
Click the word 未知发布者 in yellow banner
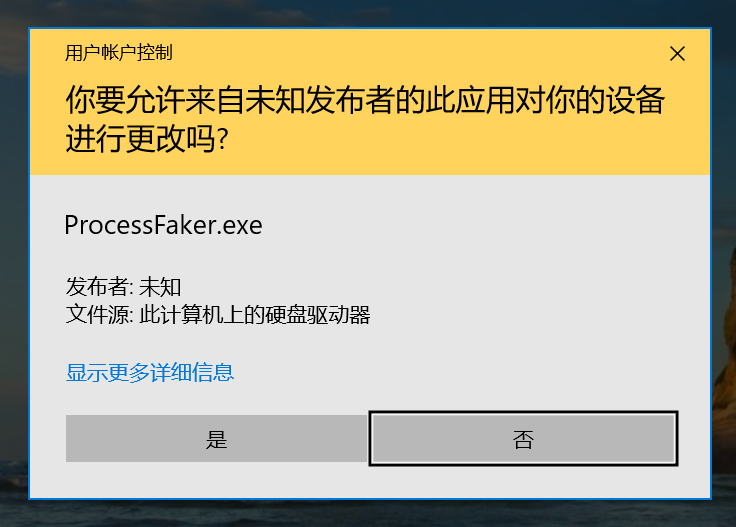pyautogui.click(x=320, y=100)
